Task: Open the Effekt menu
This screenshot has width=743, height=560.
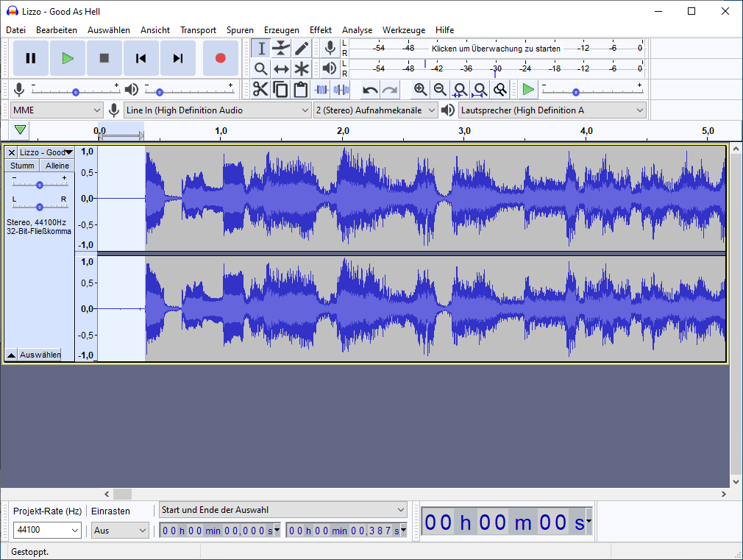Action: 320,30
